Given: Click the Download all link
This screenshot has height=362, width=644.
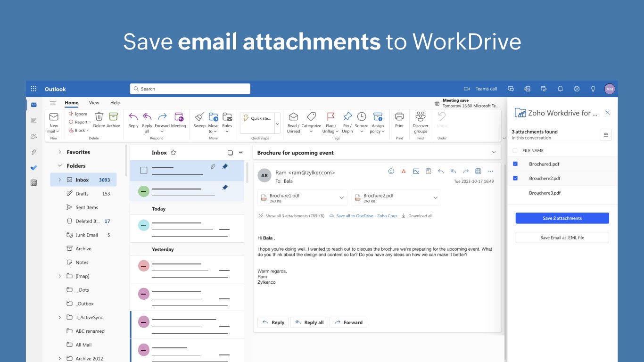Looking at the screenshot, I should click(x=417, y=216).
